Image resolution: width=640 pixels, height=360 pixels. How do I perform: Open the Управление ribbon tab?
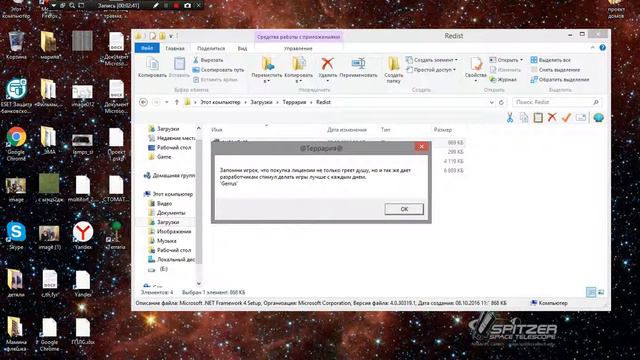point(298,48)
